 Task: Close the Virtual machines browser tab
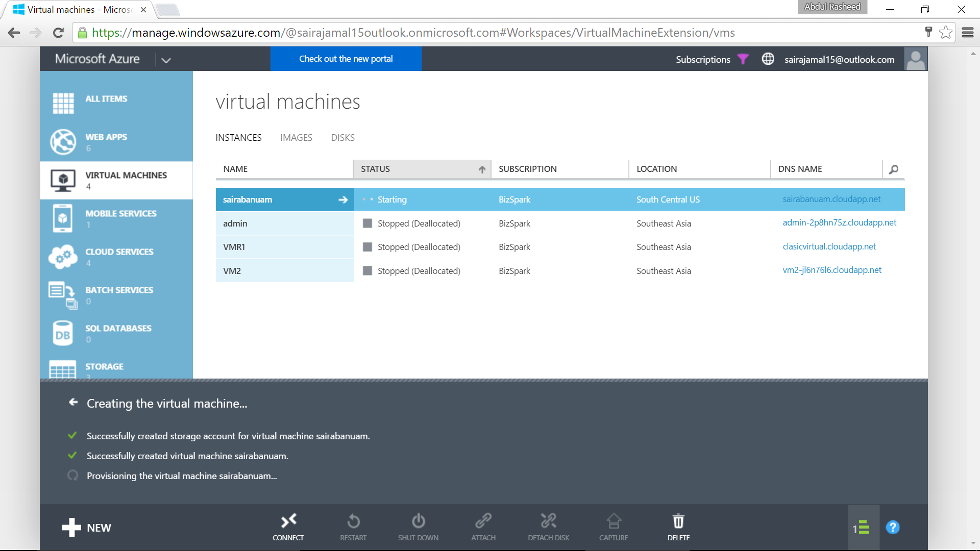click(143, 10)
